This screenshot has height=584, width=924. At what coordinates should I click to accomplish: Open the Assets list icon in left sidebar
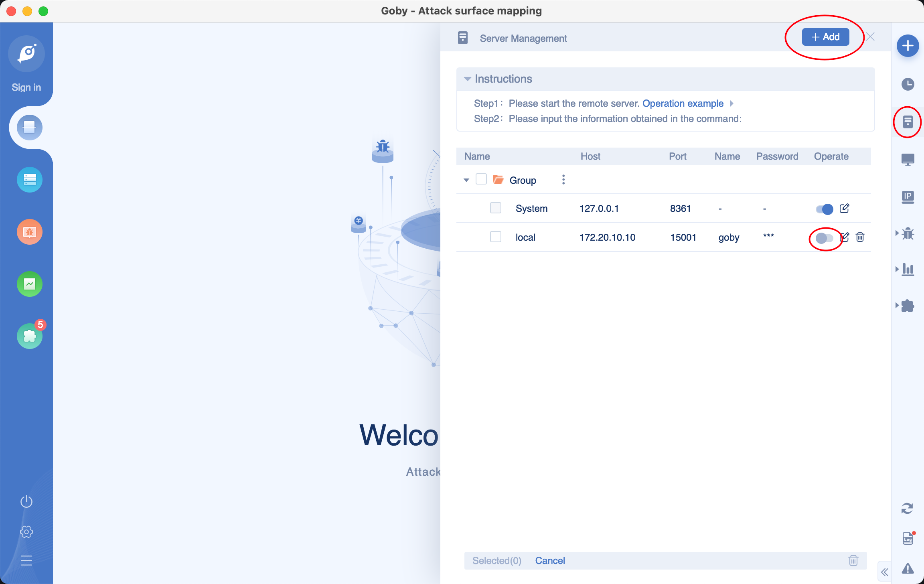[30, 180]
